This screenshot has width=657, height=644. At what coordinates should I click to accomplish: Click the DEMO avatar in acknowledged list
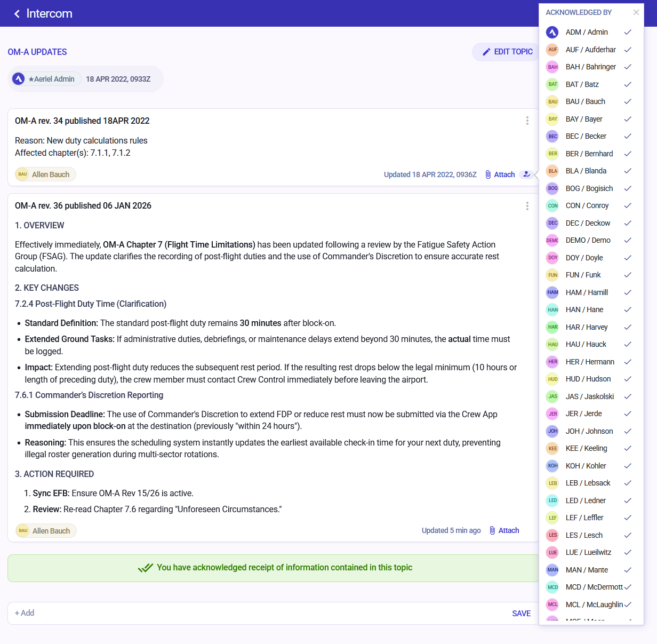pos(552,240)
